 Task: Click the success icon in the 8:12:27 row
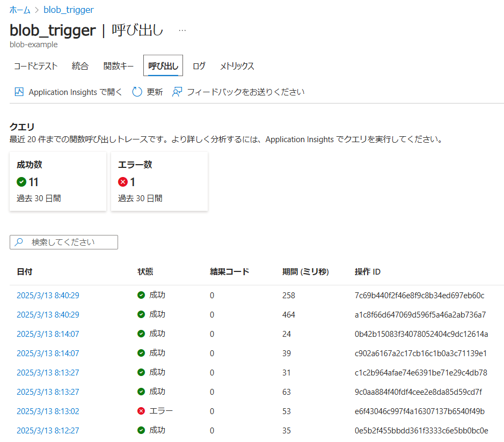(x=141, y=430)
